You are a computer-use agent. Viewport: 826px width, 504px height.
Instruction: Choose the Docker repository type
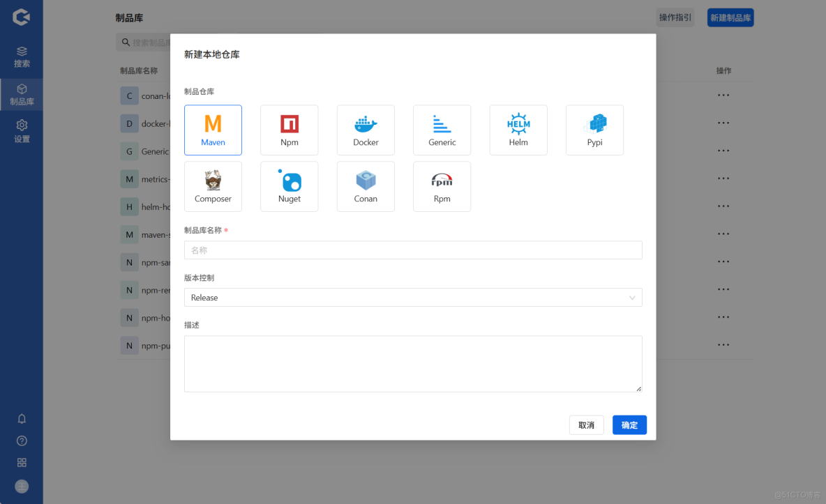366,130
